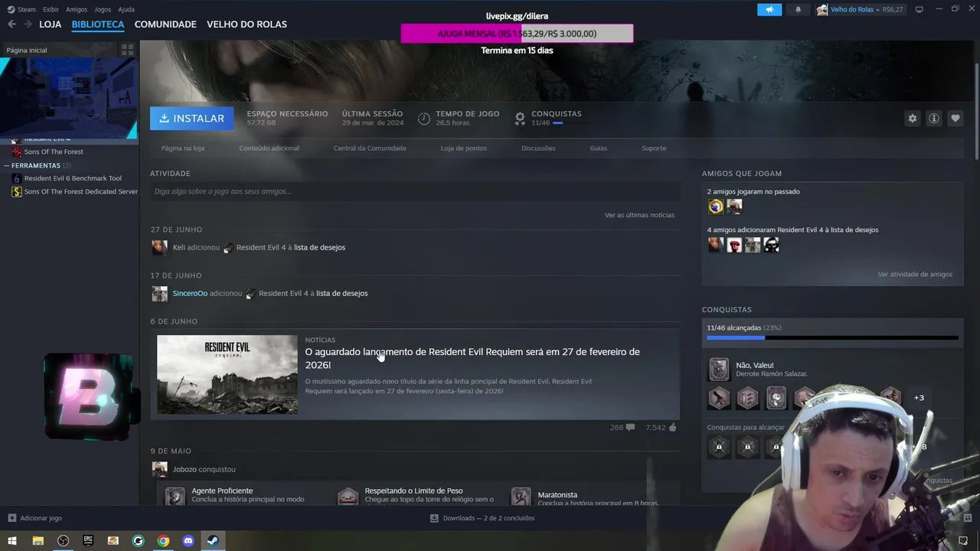The width and height of the screenshot is (980, 551).
Task: Open Jobozo's avatar in the May 9 entry
Action: tap(159, 469)
